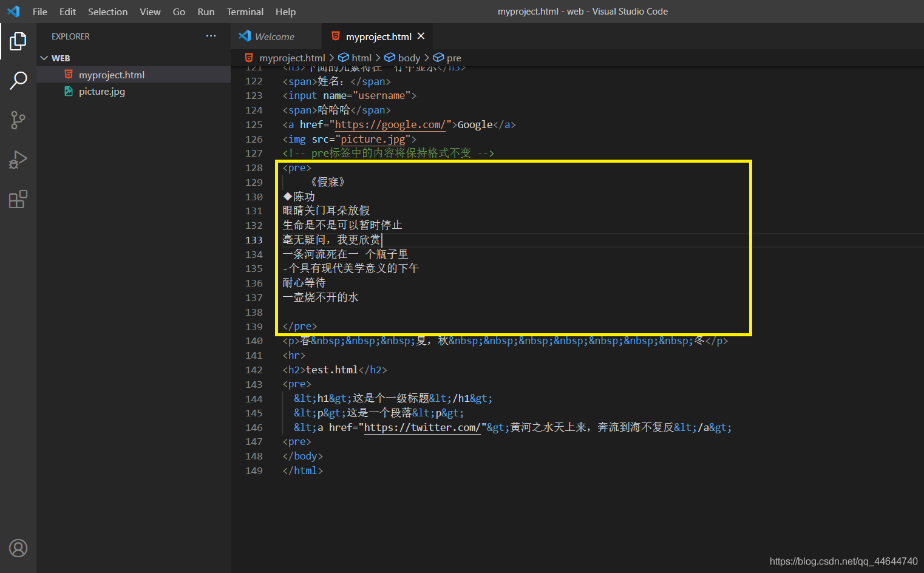Screen dimensions: 924x573
Task: Click the poem title 《假寐》 on line 129
Action: [x=328, y=182]
